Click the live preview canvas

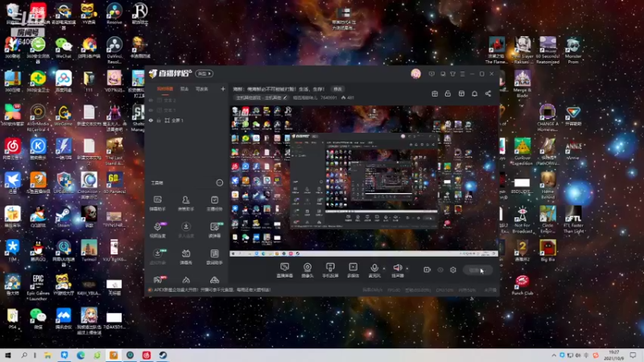pyautogui.click(x=365, y=181)
